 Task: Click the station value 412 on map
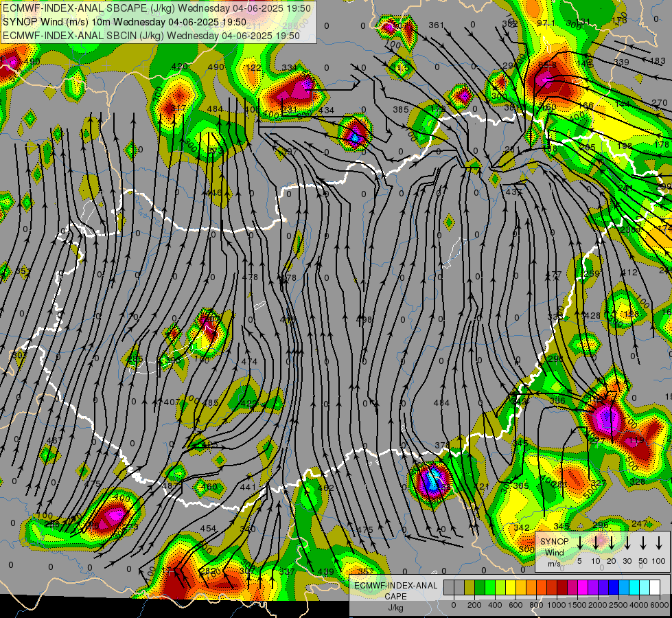pos(629,273)
